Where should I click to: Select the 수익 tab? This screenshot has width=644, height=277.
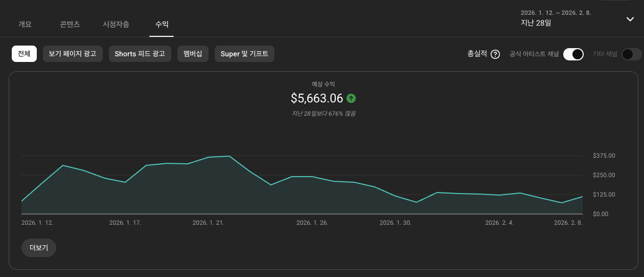click(162, 24)
